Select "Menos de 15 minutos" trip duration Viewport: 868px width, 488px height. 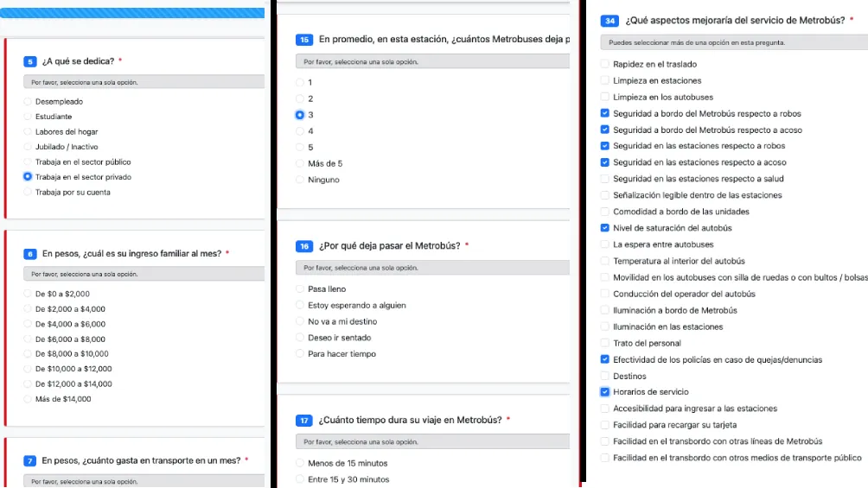click(x=300, y=464)
